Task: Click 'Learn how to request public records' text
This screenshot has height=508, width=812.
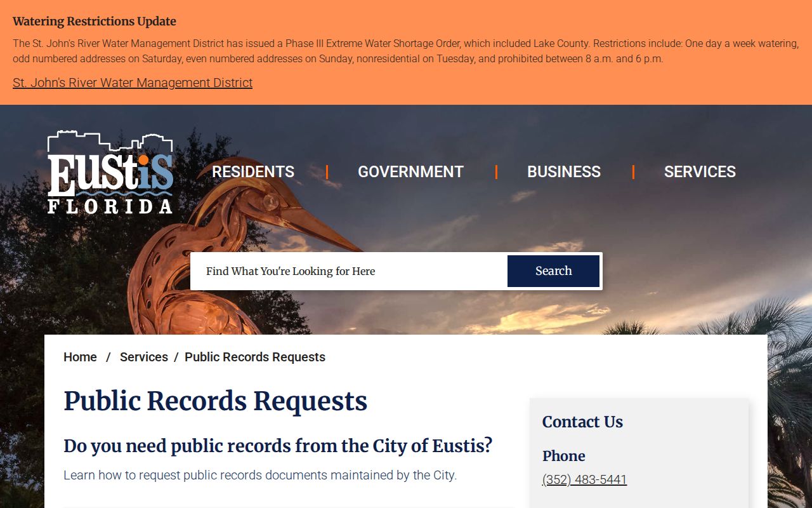Action: coord(260,475)
